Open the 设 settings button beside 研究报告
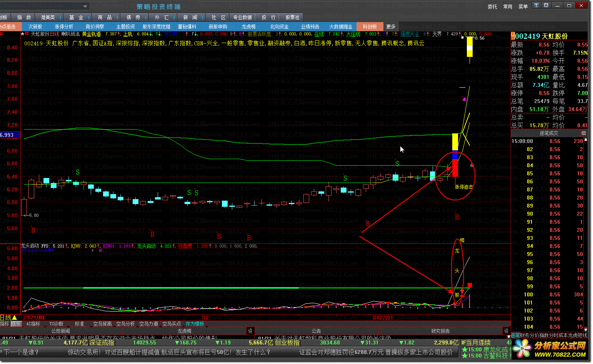Screen dimensions: 593x364 tap(506, 331)
